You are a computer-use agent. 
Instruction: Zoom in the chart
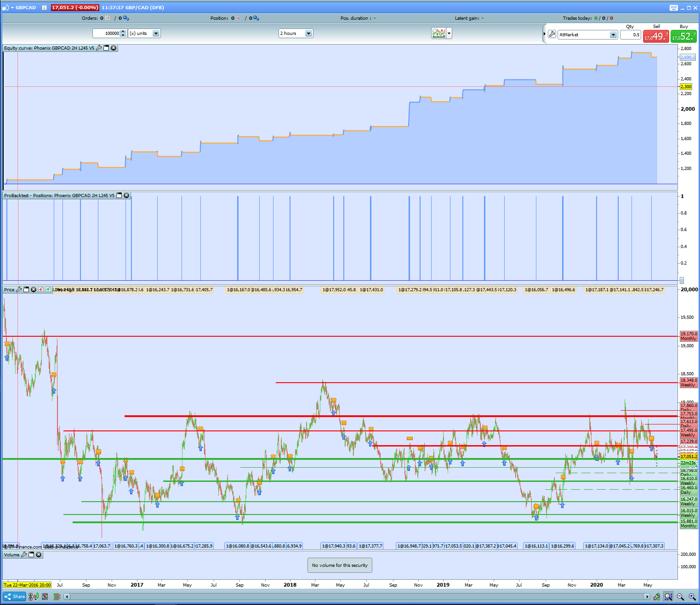coord(692,597)
